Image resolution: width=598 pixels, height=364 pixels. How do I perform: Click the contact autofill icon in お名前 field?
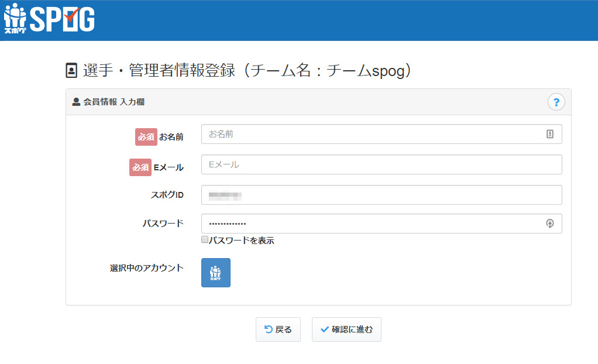tap(549, 134)
